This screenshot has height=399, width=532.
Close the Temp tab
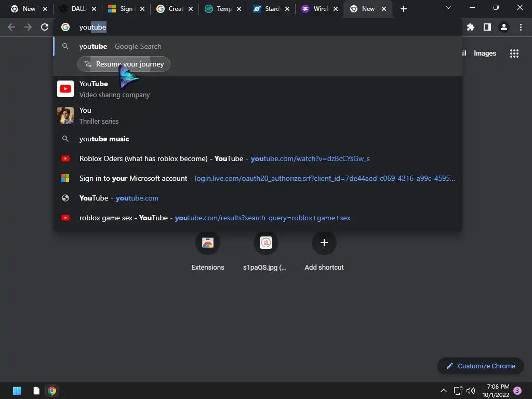[239, 9]
